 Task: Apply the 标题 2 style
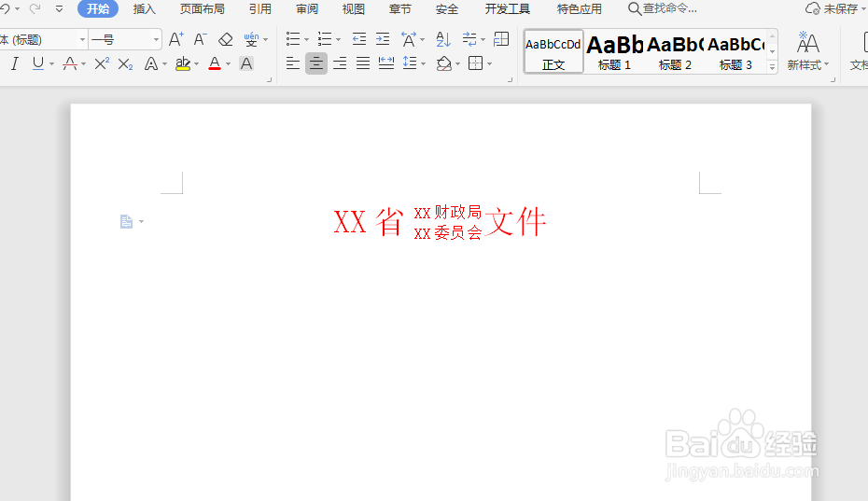coord(675,51)
